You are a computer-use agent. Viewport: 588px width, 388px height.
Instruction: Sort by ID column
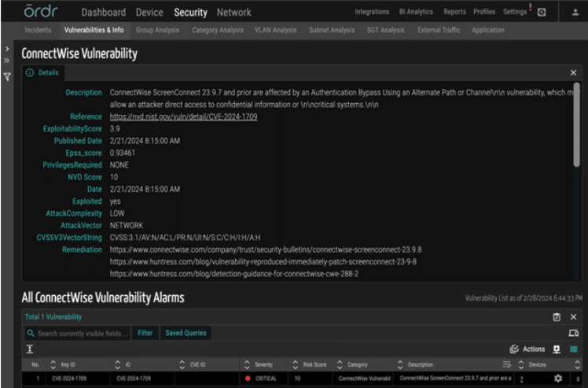coord(117,364)
